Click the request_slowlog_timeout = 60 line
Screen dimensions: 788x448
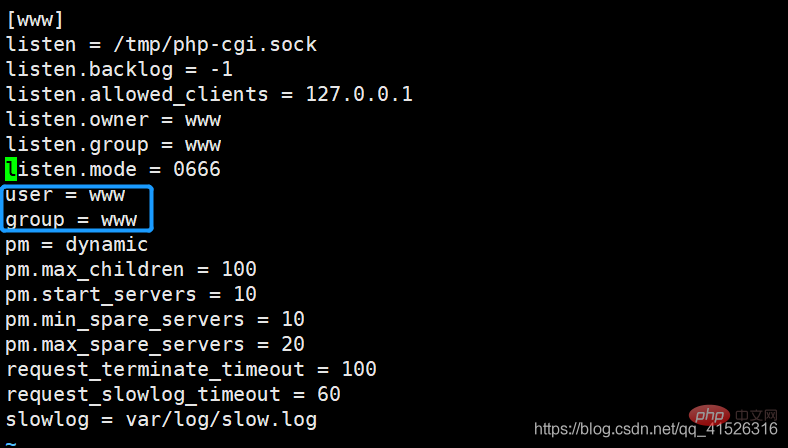click(x=173, y=394)
